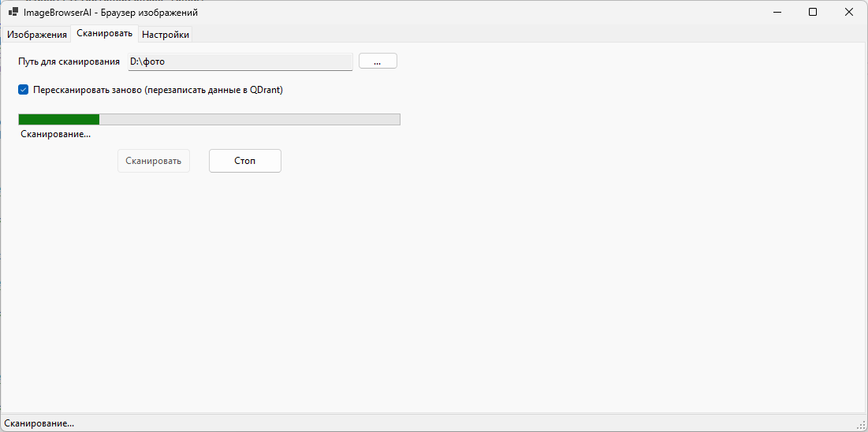
Task: Open the Настройки tab
Action: pyautogui.click(x=166, y=35)
